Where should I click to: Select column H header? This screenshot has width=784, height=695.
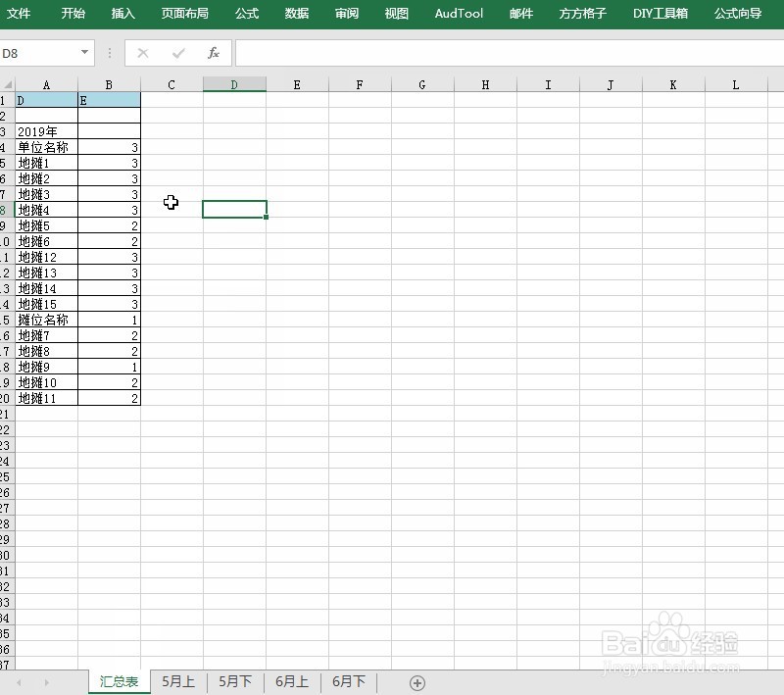pyautogui.click(x=485, y=84)
